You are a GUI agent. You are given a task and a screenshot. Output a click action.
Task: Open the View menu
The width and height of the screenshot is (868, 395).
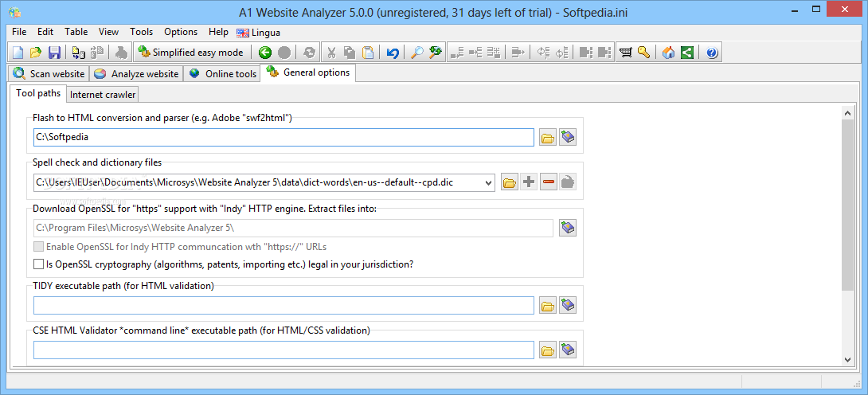108,32
